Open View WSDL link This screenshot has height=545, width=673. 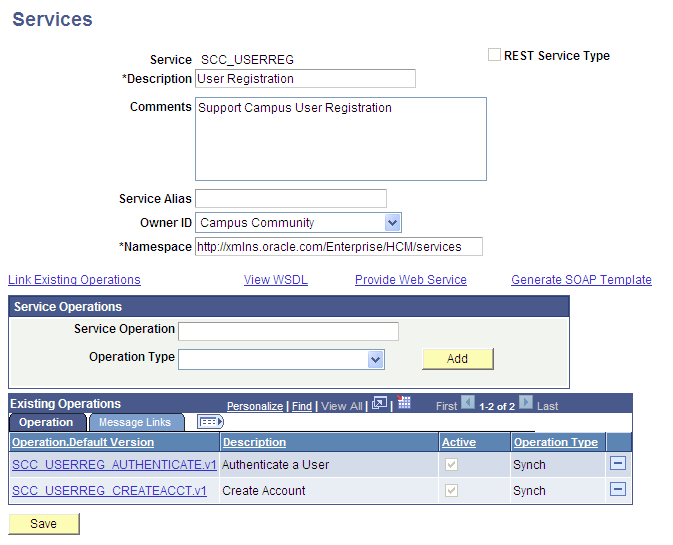276,280
